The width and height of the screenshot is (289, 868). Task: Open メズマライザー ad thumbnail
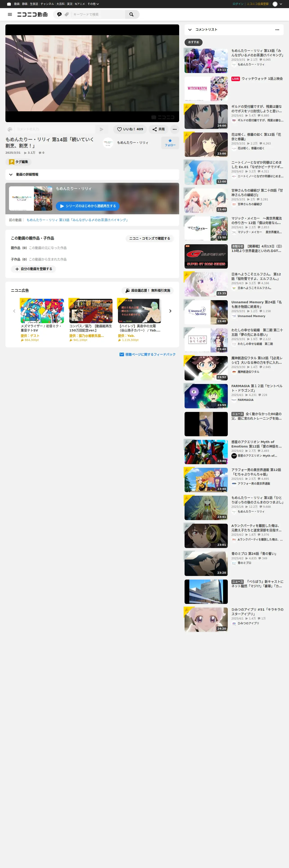42,311
